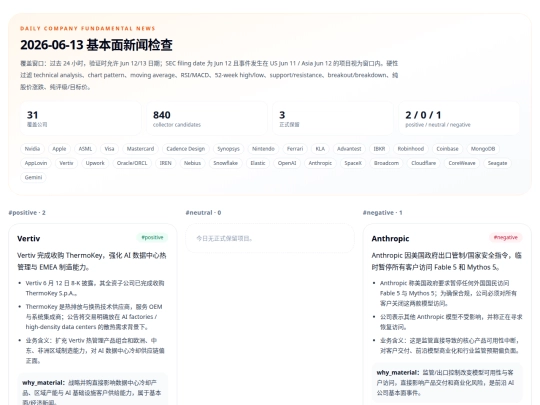
Task: Select the Nebius chip
Action: (x=192, y=163)
